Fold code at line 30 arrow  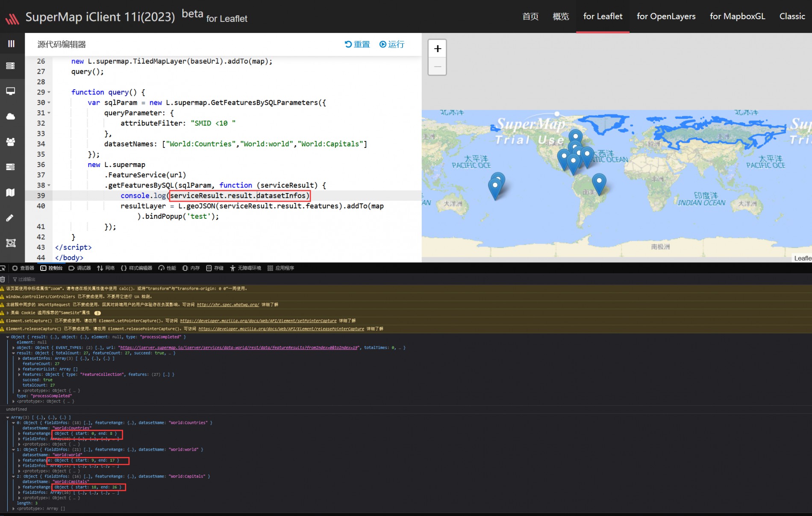(x=49, y=103)
